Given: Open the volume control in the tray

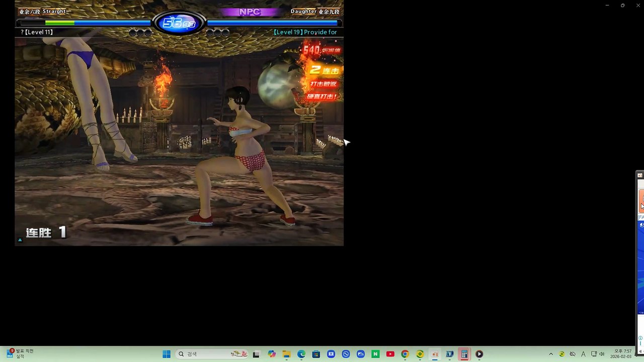Looking at the screenshot, I should 602,354.
